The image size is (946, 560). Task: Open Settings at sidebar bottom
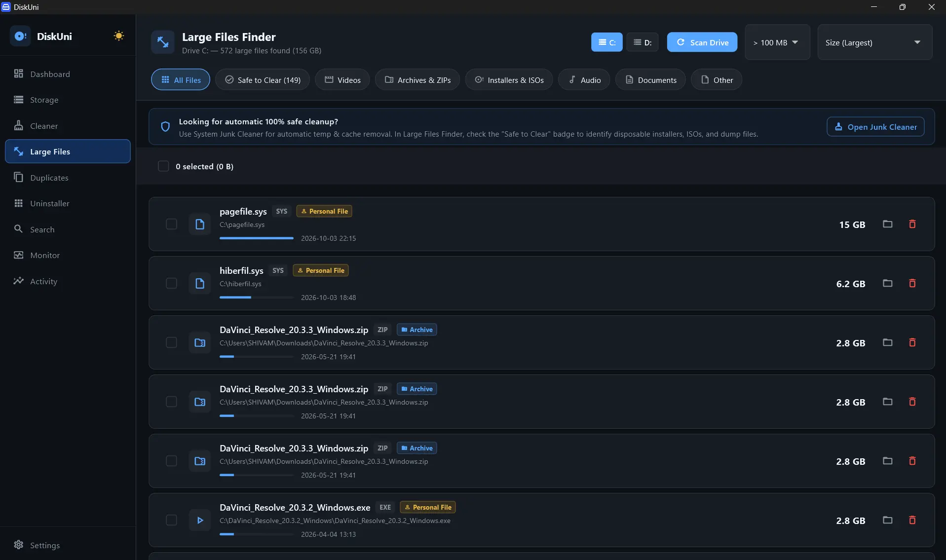point(68,545)
